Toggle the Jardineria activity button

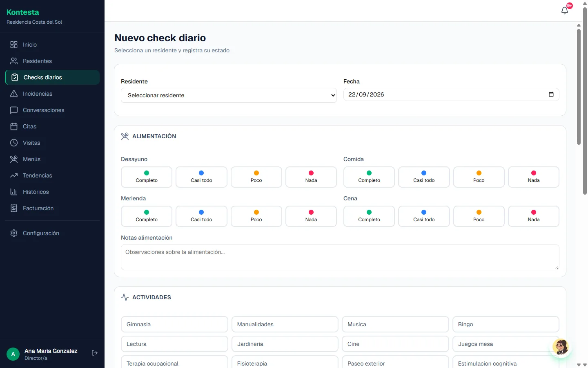click(285, 344)
